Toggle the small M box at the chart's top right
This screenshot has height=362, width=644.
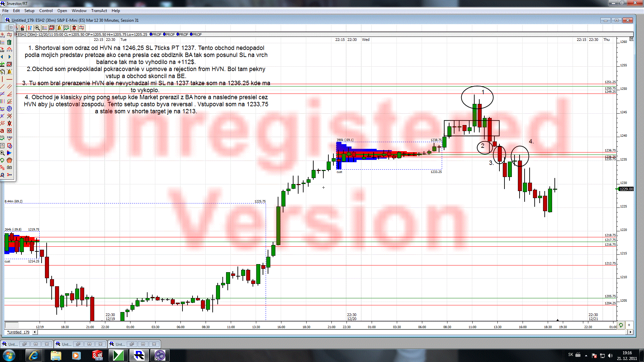click(632, 39)
